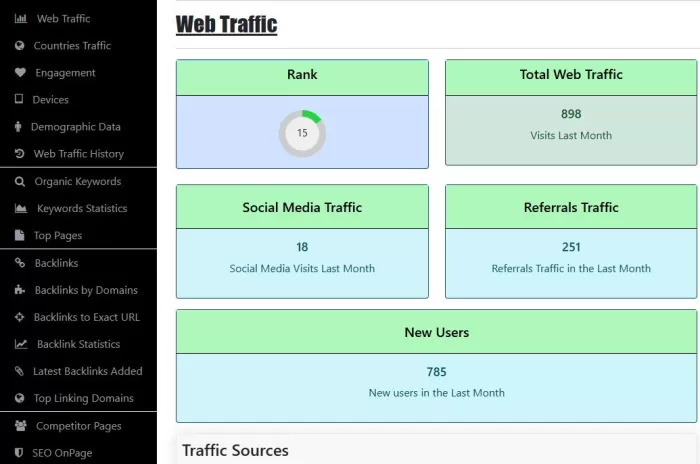700x464 pixels.
Task: Click the Rank card header
Action: [x=302, y=77]
